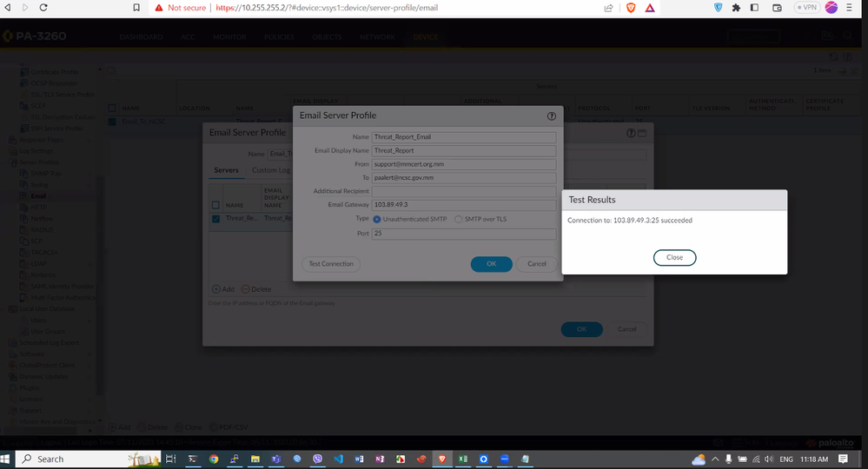The image size is (868, 469).
Task: Open File Explorer from the taskbar
Action: (x=255, y=459)
